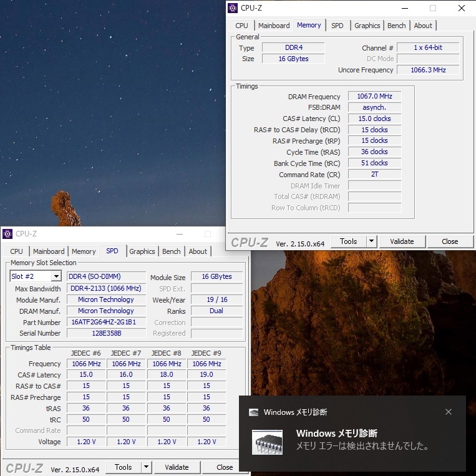Open the Graphics tab in the upper window

coord(367,26)
